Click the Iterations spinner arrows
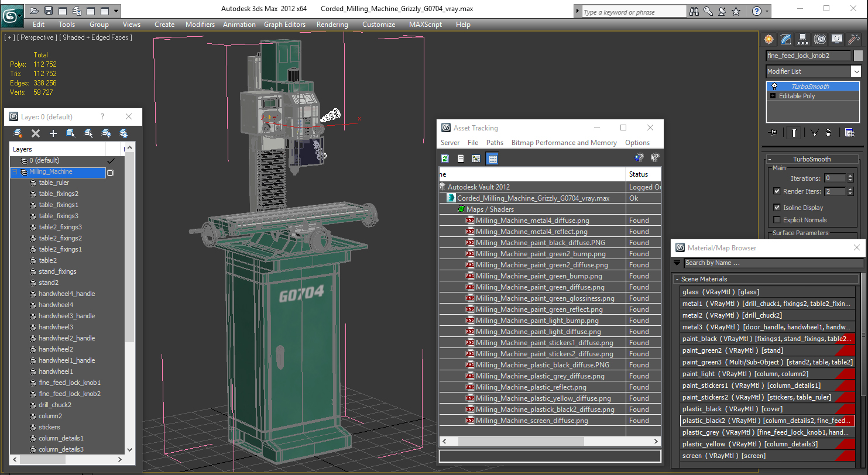Viewport: 868px width, 475px height. pyautogui.click(x=850, y=178)
